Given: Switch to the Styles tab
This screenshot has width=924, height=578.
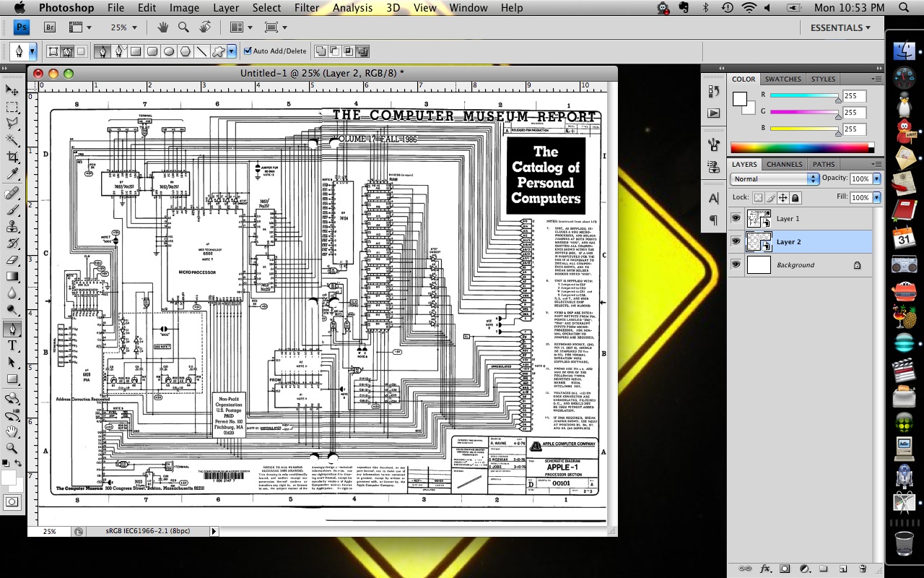Looking at the screenshot, I should pyautogui.click(x=823, y=79).
